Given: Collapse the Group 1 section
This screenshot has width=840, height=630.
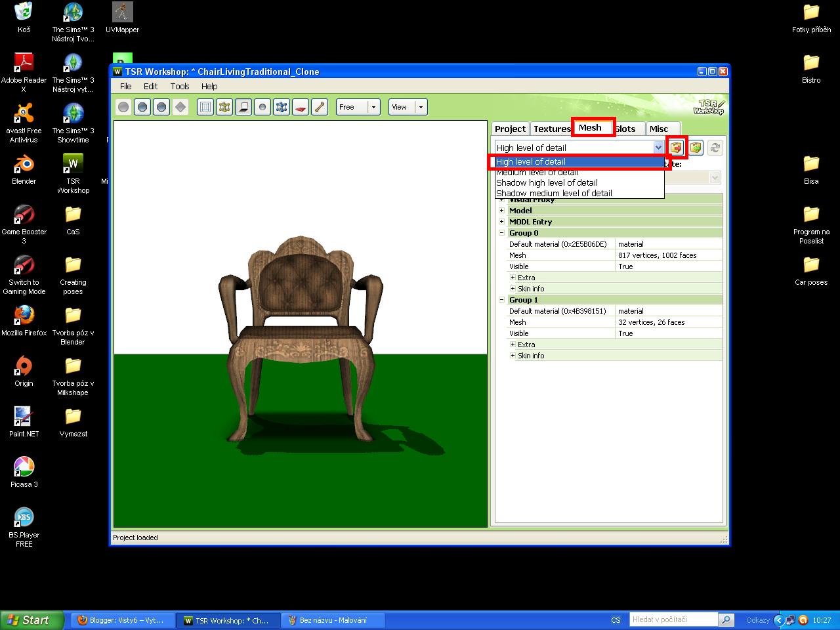Looking at the screenshot, I should pos(501,300).
